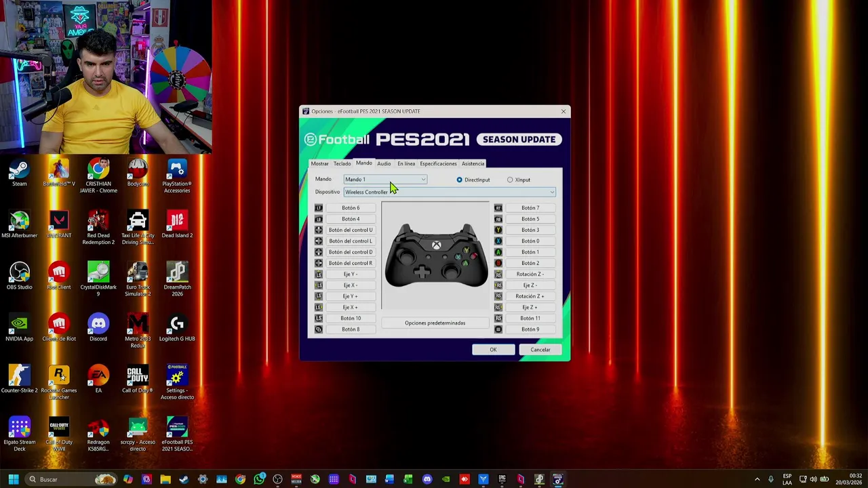Click the Xbox controller image
Screen dimensions: 868x488
point(436,256)
